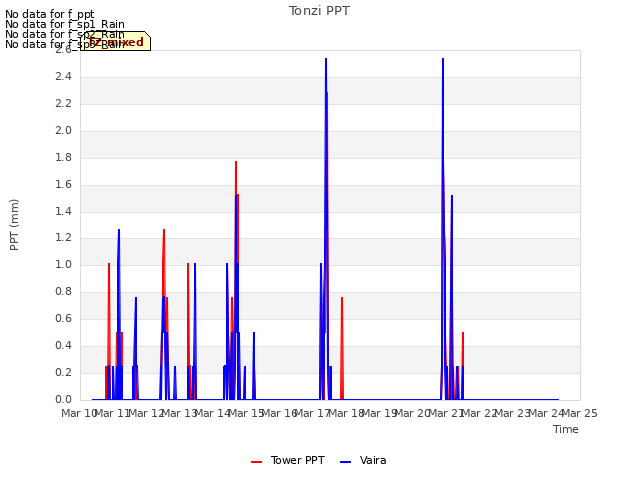Select the Tonzi PPT chart title
The height and width of the screenshot is (480, 640).
(x=319, y=11)
